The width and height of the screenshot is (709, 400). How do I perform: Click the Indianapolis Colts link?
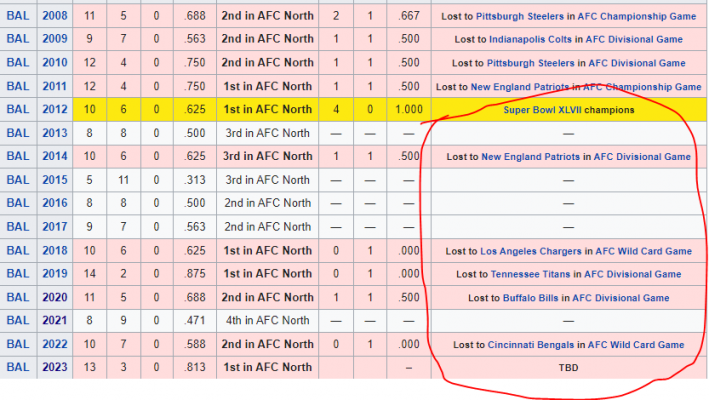pos(530,39)
